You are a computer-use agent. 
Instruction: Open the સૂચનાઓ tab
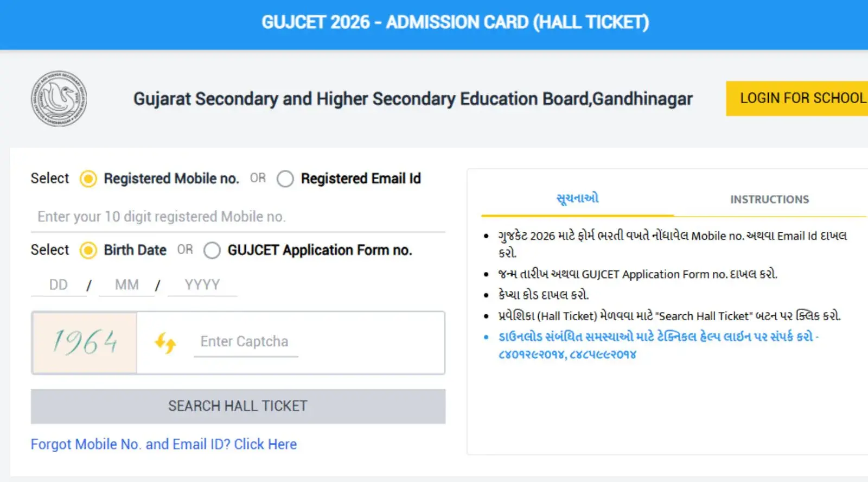(x=577, y=199)
